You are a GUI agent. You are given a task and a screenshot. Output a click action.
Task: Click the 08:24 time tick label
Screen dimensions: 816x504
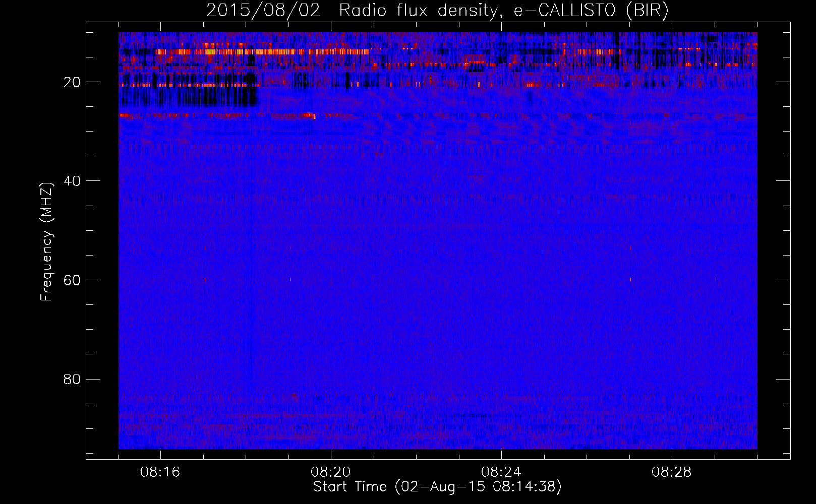coord(501,472)
